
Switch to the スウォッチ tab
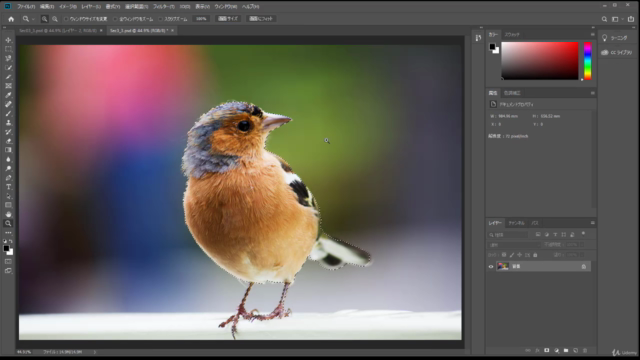click(512, 35)
